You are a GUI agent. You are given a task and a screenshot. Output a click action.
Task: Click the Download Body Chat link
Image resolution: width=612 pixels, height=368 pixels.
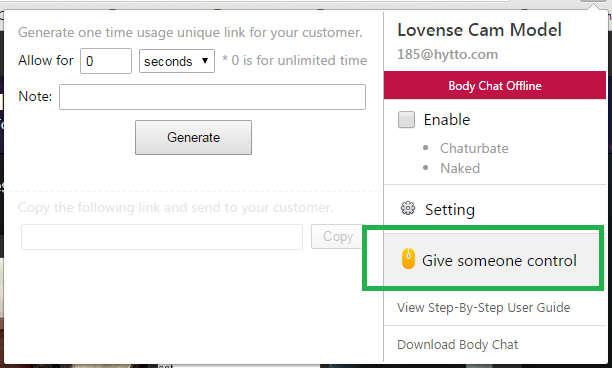457,345
